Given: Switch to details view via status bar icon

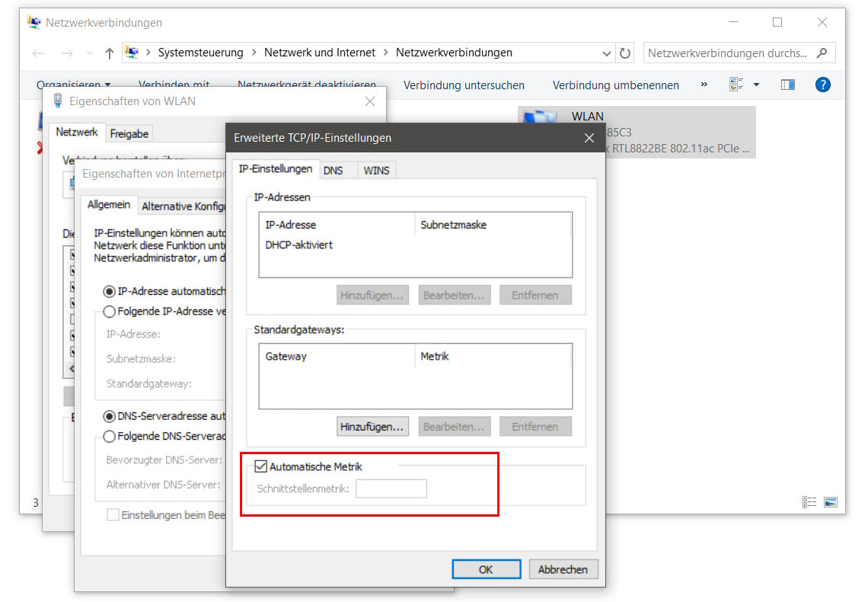Looking at the screenshot, I should point(809,501).
